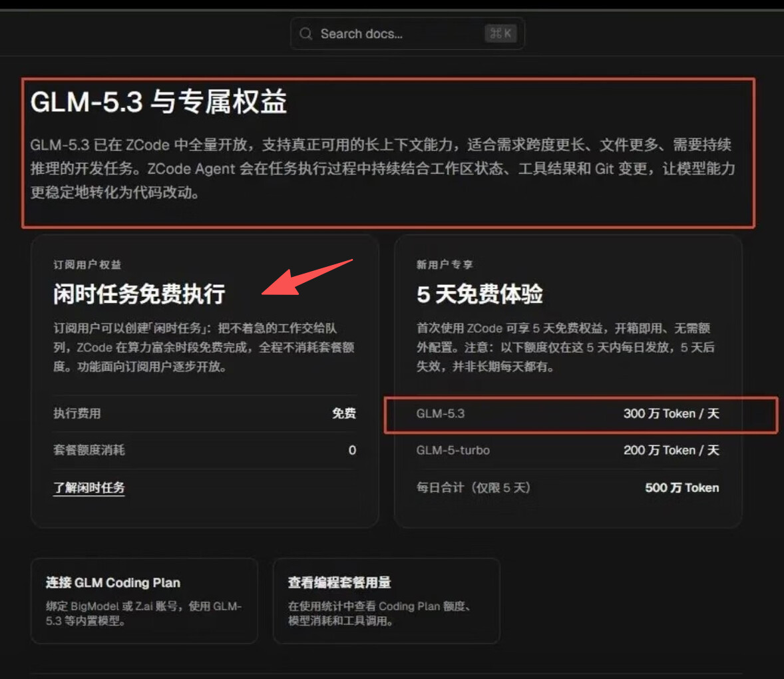784x679 pixels.
Task: Click the 0 value for 套餐额度消耗
Action: tap(352, 450)
